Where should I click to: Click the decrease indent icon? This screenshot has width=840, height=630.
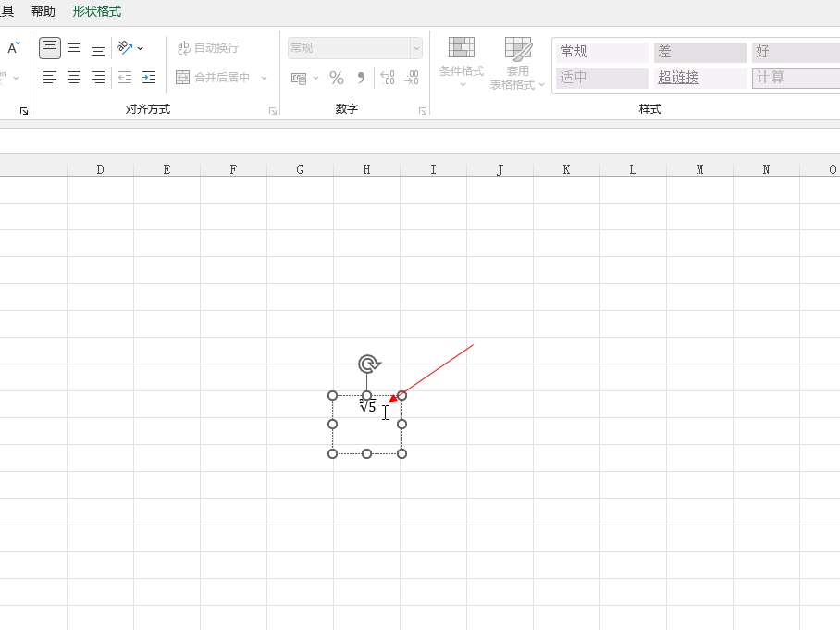125,78
